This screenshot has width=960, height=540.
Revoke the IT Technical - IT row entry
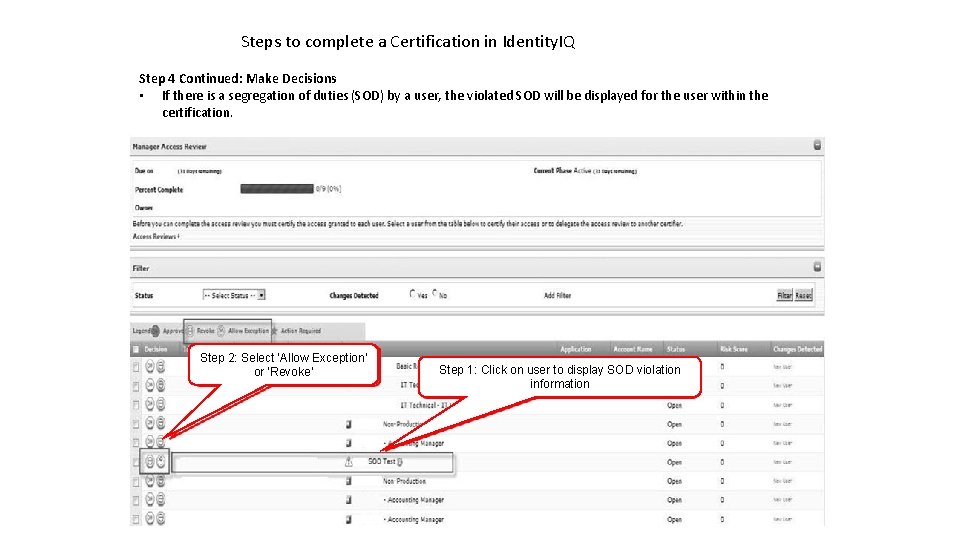[x=160, y=404]
